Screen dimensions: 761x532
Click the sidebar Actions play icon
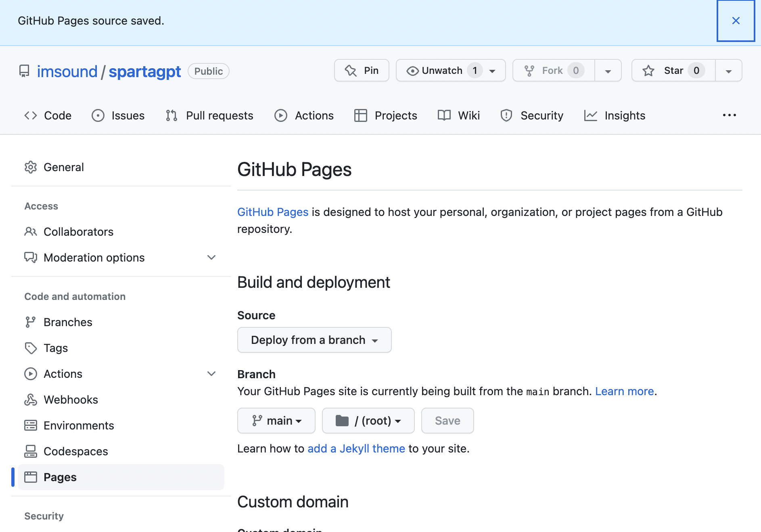pos(31,374)
